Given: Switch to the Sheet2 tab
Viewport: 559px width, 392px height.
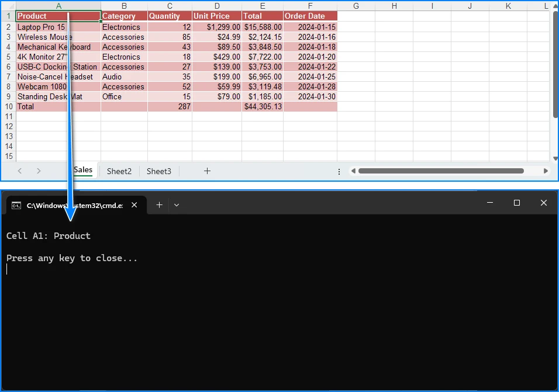Looking at the screenshot, I should click(119, 171).
